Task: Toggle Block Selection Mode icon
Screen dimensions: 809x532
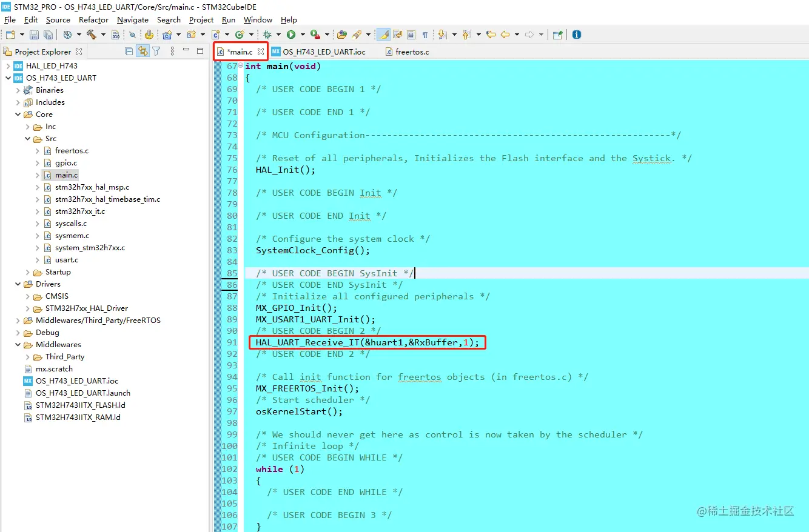Action: [411, 35]
